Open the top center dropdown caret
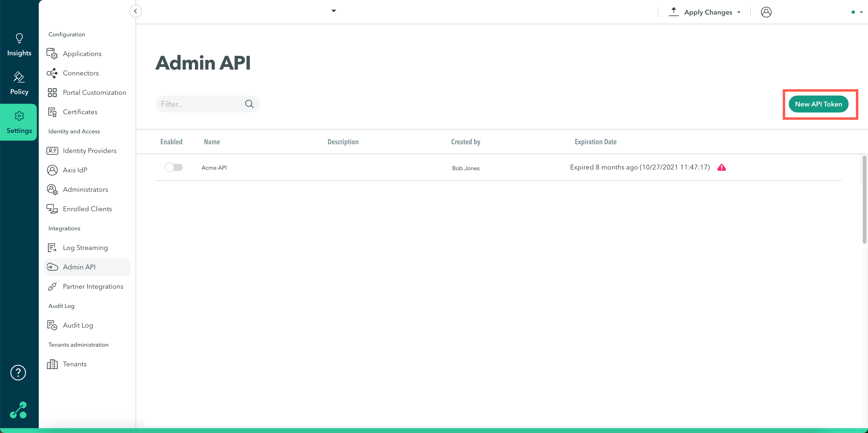This screenshot has width=868, height=433. click(x=333, y=11)
